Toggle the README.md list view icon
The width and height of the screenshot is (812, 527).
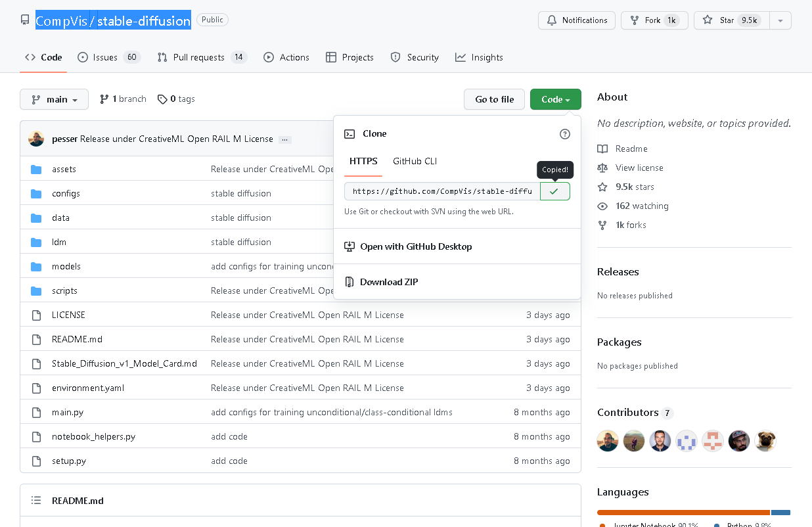coord(36,500)
